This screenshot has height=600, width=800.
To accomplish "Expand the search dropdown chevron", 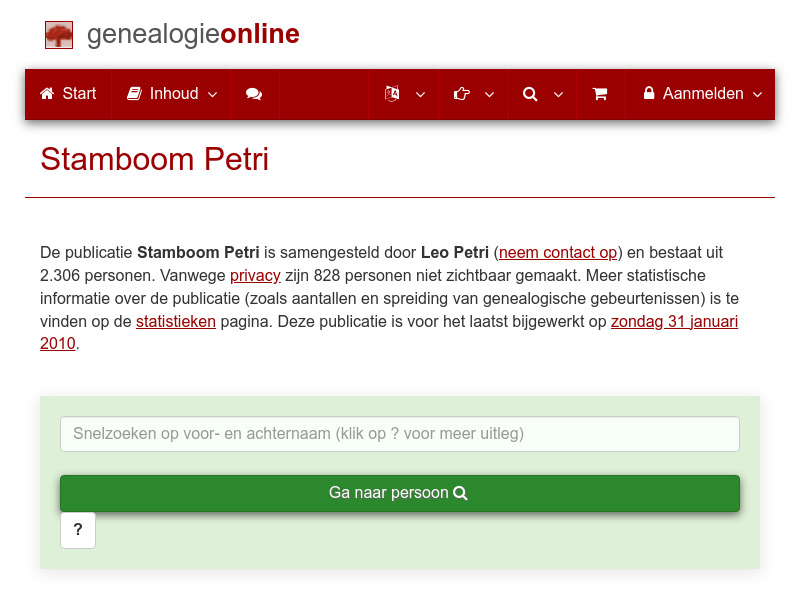I will 558,94.
